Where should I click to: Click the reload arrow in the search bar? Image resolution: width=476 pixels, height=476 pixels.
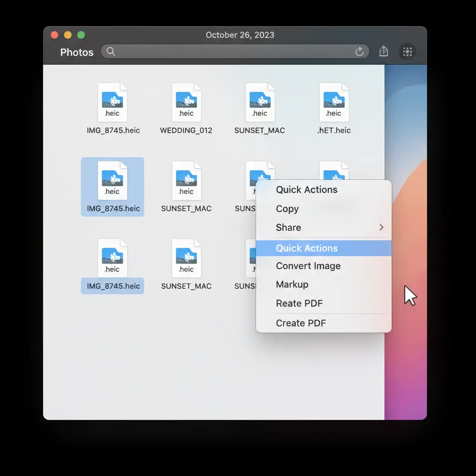[359, 52]
